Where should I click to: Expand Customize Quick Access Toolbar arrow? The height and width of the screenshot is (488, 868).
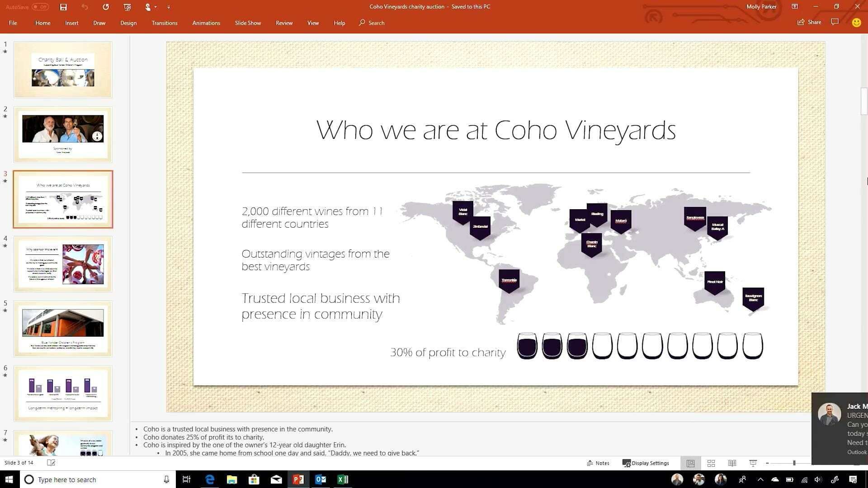(x=169, y=7)
